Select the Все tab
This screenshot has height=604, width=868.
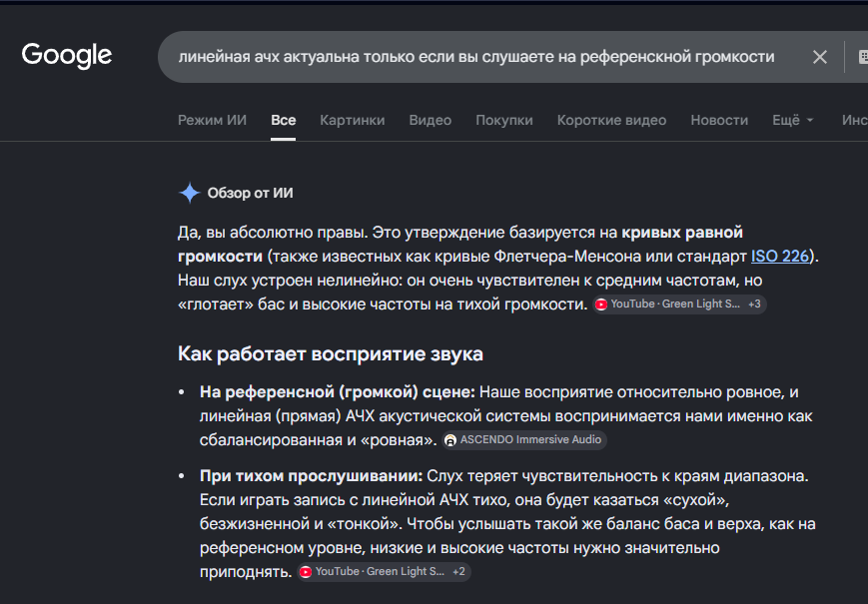click(x=284, y=120)
